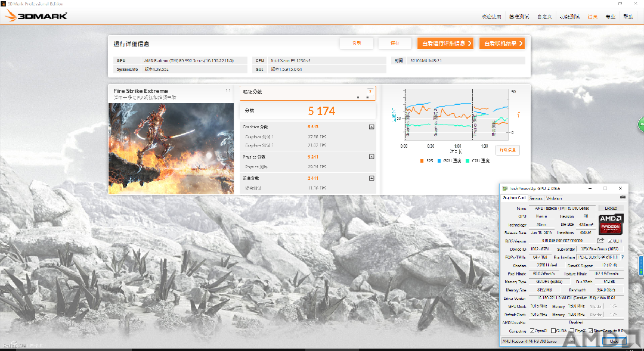Click the Close button in GPU-Z
The height and width of the screenshot is (351, 644).
tap(614, 341)
